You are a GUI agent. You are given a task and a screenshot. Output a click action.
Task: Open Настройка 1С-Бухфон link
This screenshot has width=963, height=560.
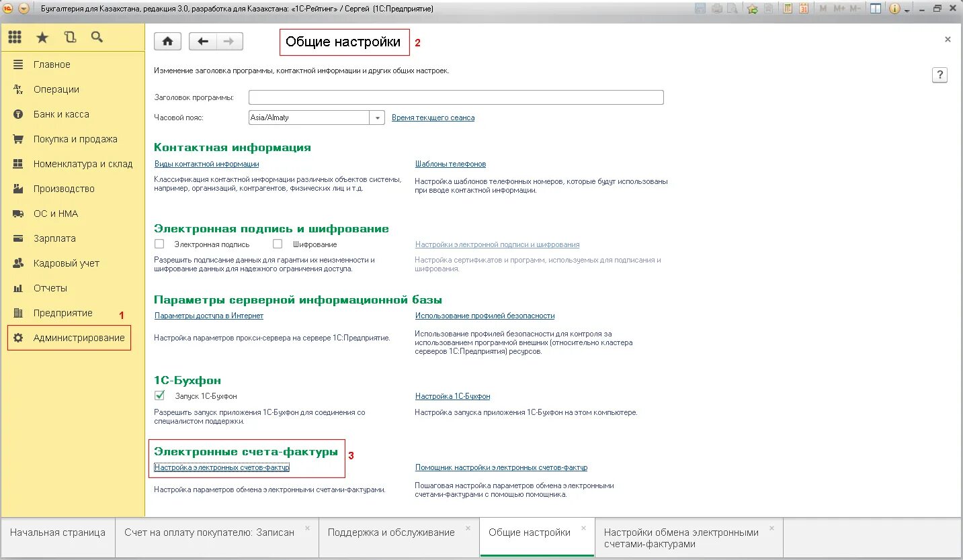pos(452,396)
